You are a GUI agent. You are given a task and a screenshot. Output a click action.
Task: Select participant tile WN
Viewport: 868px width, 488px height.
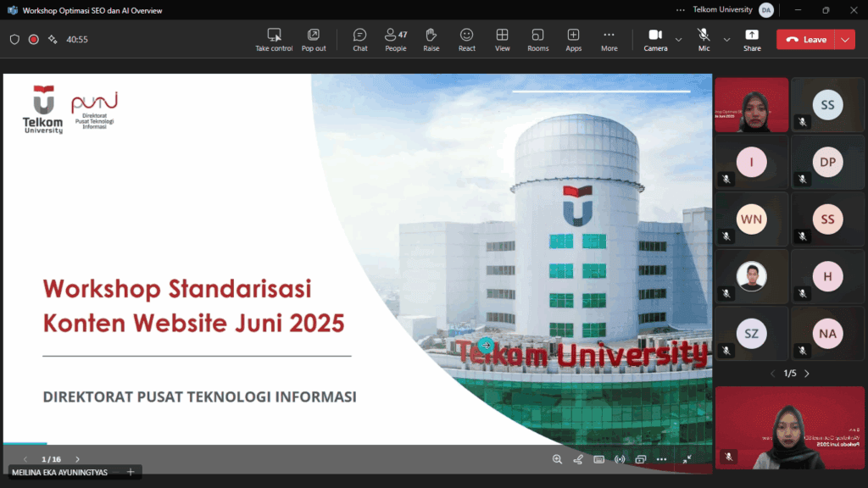pos(751,219)
